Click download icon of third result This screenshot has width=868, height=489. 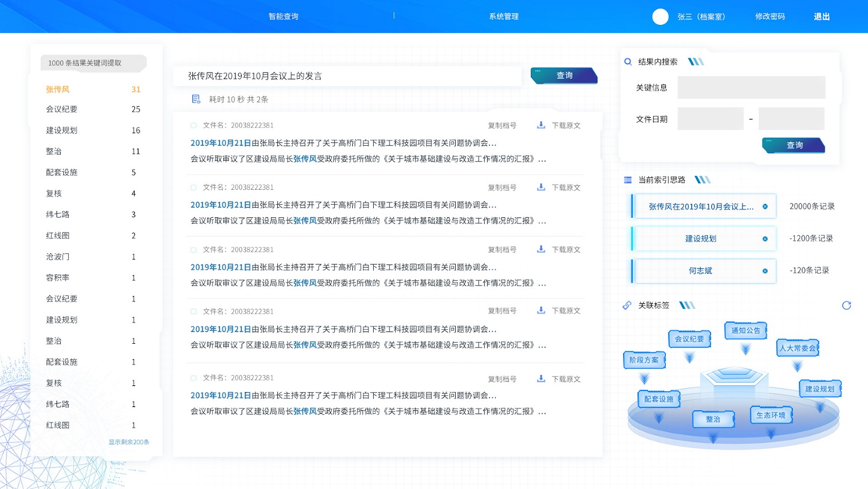tap(541, 249)
